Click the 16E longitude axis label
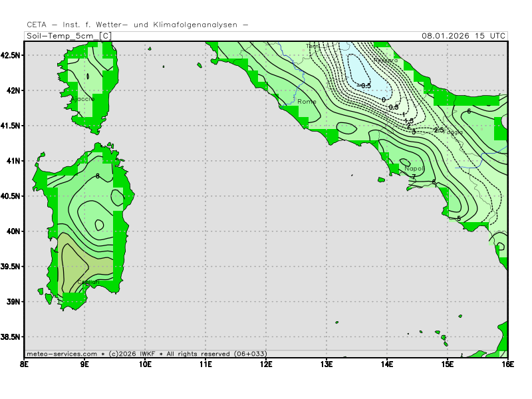This screenshot has height=399, width=532. coord(507,364)
